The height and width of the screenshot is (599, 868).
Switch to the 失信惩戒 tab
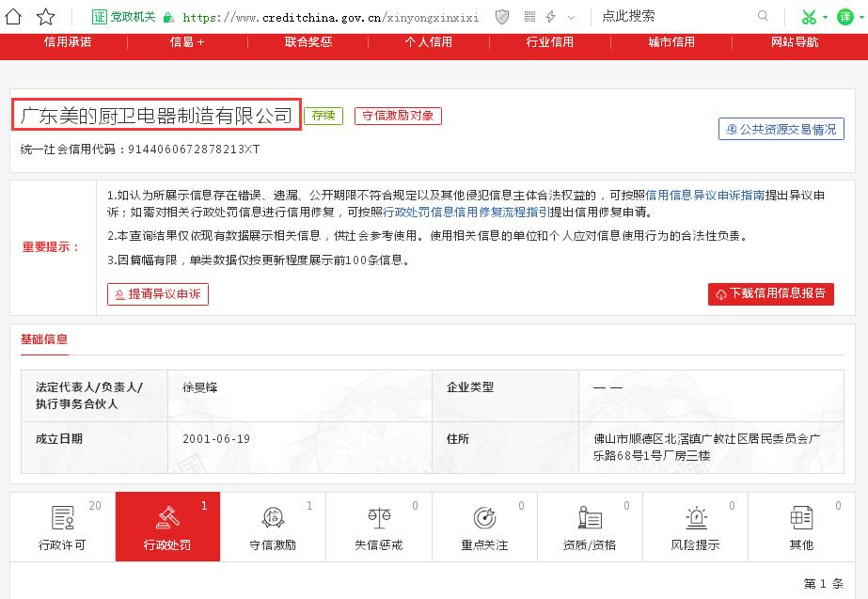tap(379, 527)
